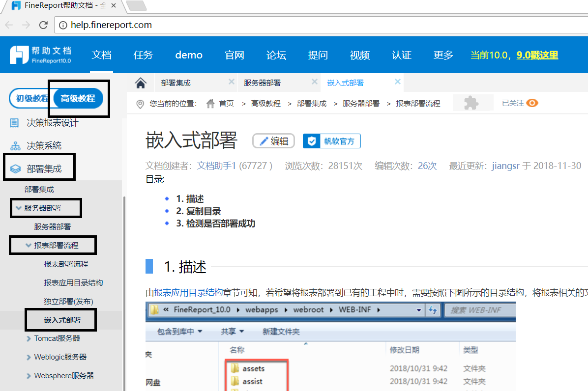The height and width of the screenshot is (391, 588).
Task: Open the jiangsr user link
Action: point(506,166)
